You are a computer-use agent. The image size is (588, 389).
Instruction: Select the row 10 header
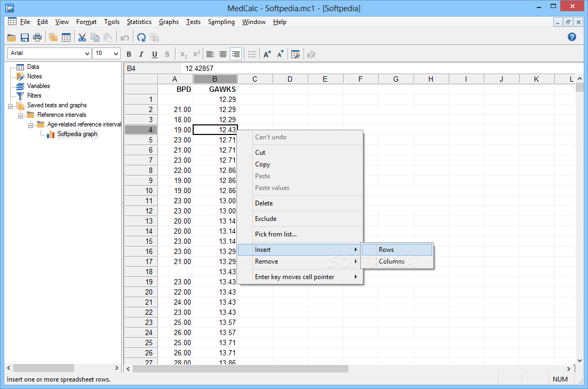pyautogui.click(x=141, y=190)
